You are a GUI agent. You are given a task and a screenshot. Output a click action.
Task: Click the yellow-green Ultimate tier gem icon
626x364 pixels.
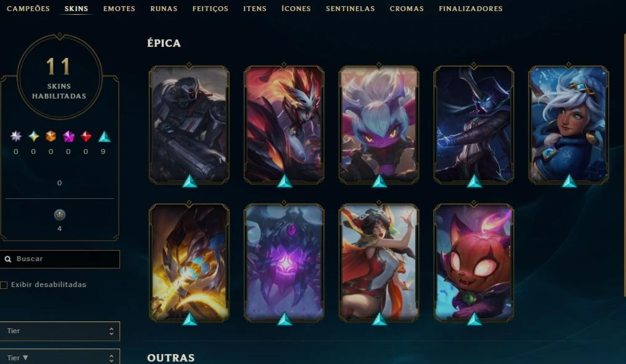click(33, 137)
